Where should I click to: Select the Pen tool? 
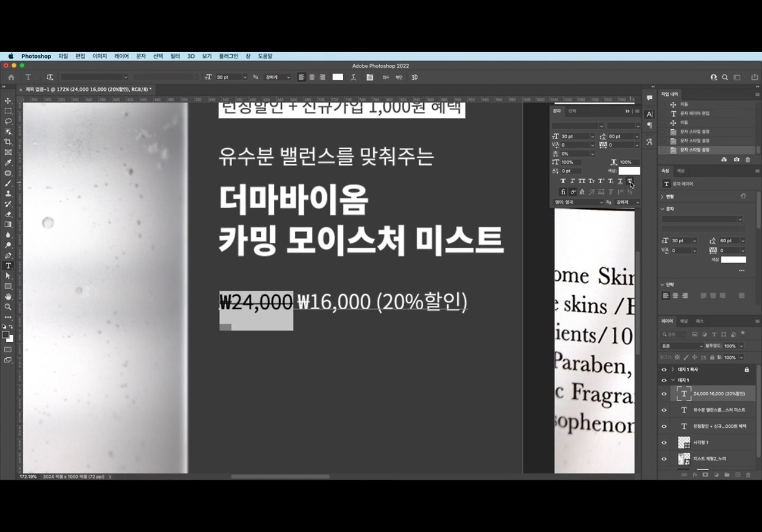pyautogui.click(x=8, y=255)
